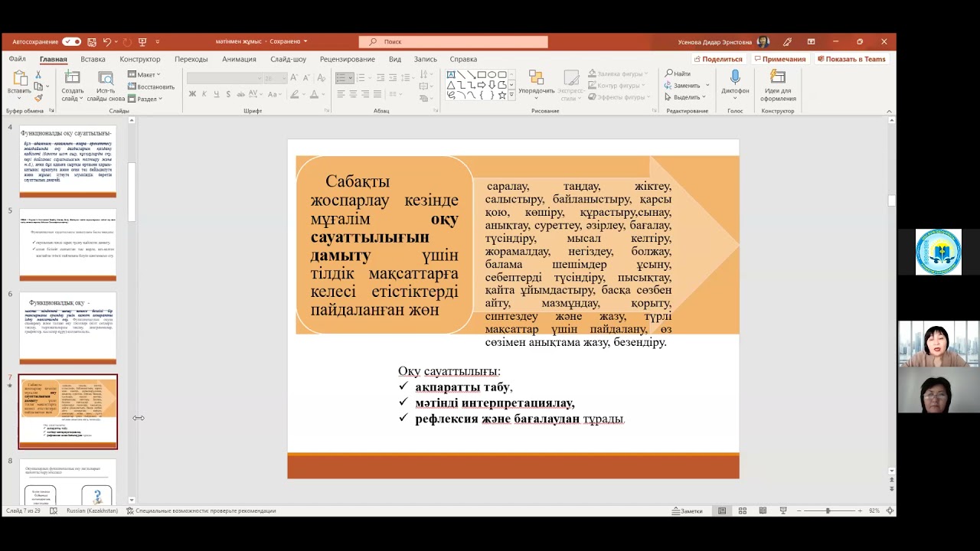Click the clear all formatting icon

point(322,78)
